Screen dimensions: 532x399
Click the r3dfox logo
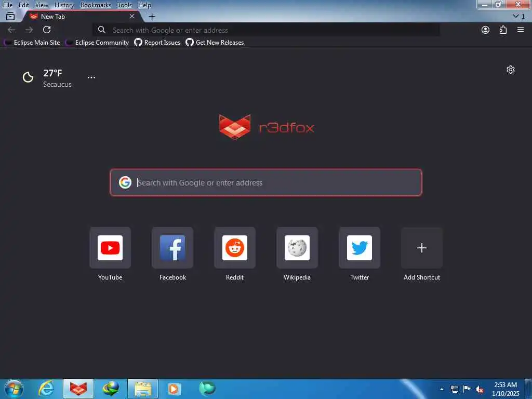pyautogui.click(x=267, y=127)
